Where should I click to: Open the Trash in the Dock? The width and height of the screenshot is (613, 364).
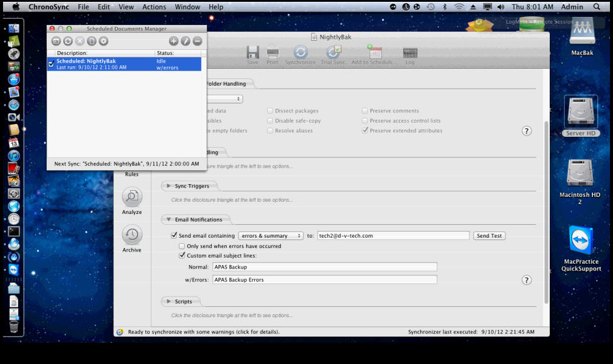coord(13,326)
